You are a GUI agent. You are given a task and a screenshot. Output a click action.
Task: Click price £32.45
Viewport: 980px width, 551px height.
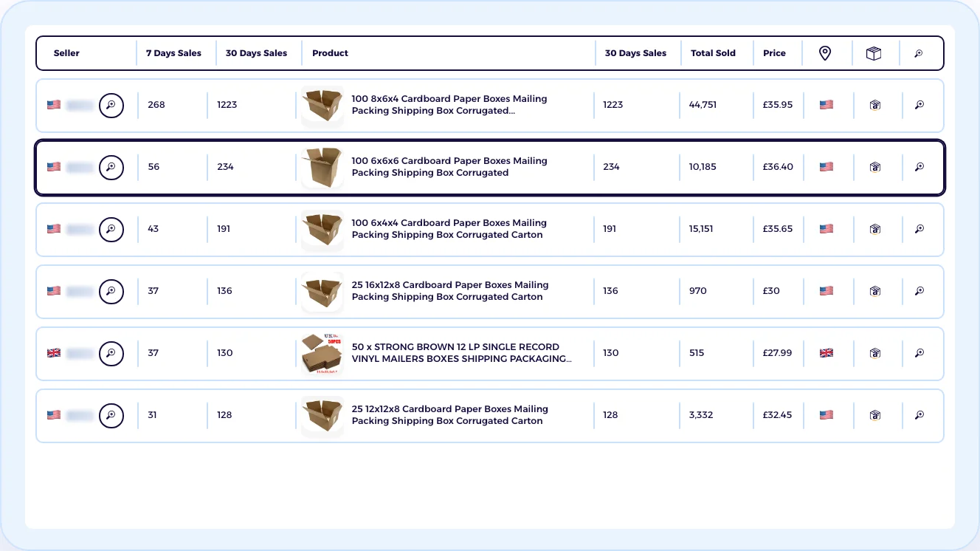(777, 415)
